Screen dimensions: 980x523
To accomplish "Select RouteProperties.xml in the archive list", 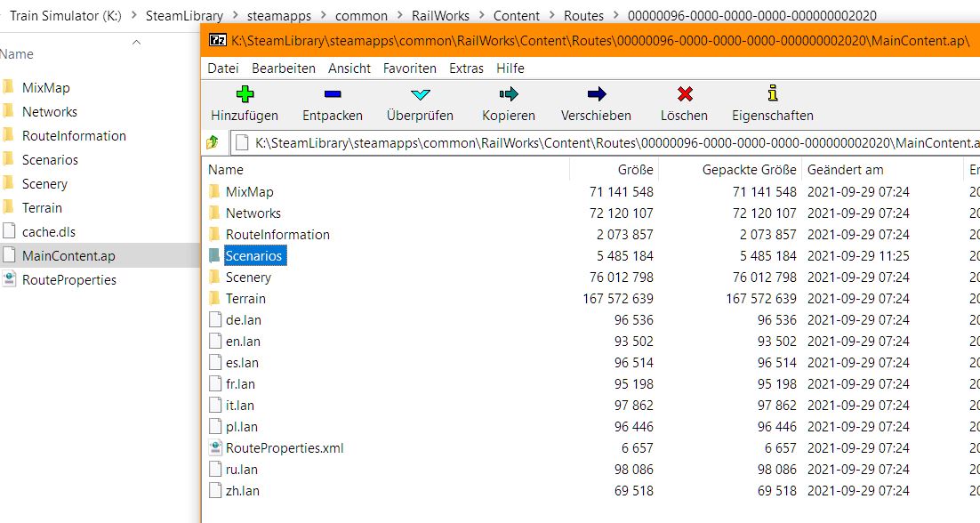I will (x=285, y=448).
